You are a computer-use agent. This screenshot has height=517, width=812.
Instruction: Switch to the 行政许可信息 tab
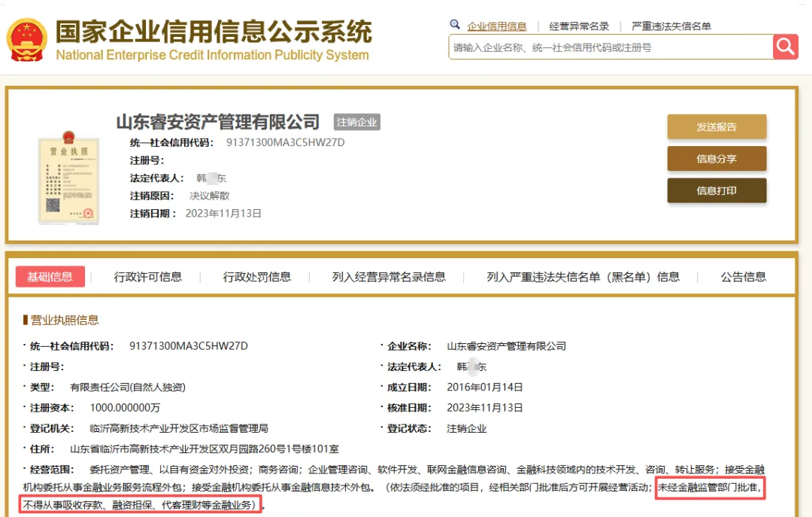pos(148,277)
